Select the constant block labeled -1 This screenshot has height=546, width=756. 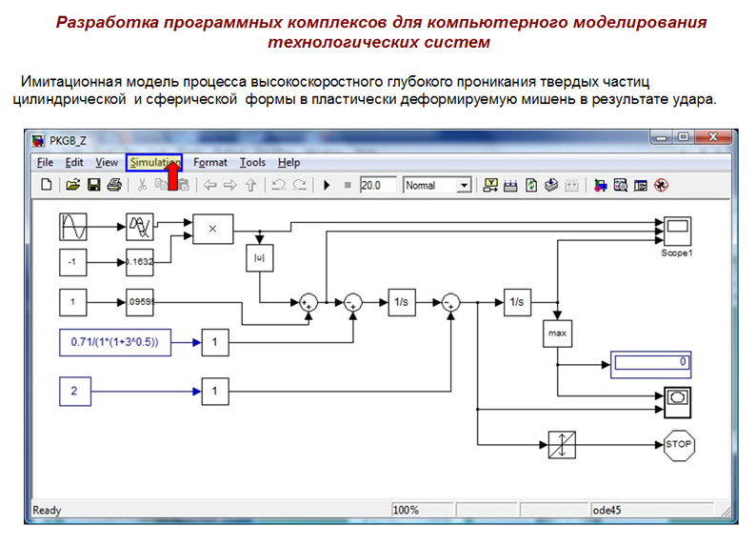coord(72,262)
